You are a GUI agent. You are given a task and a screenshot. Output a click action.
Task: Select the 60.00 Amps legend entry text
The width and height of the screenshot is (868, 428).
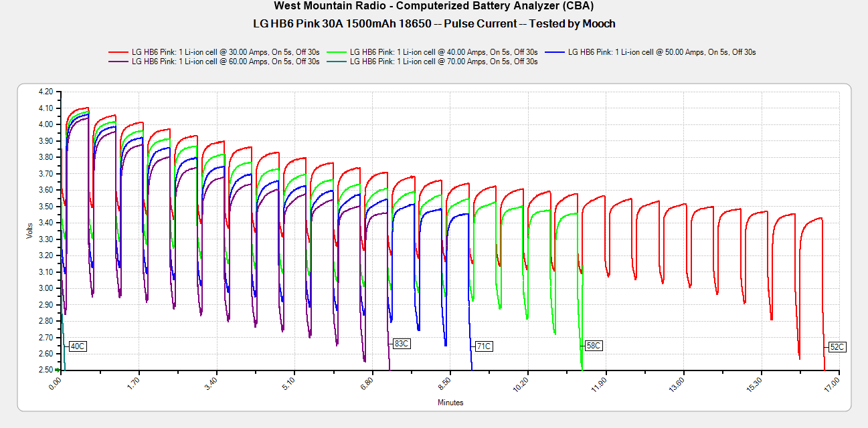(226, 62)
